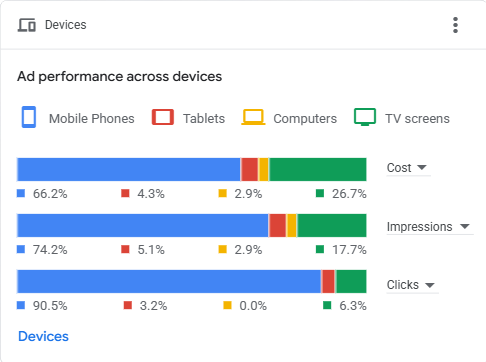Image resolution: width=486 pixels, height=362 pixels.
Task: Click the yellow Computers laptop icon
Action: click(x=253, y=117)
